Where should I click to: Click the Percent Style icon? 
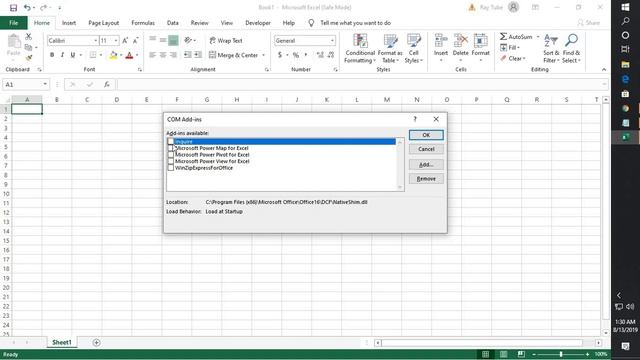point(296,55)
